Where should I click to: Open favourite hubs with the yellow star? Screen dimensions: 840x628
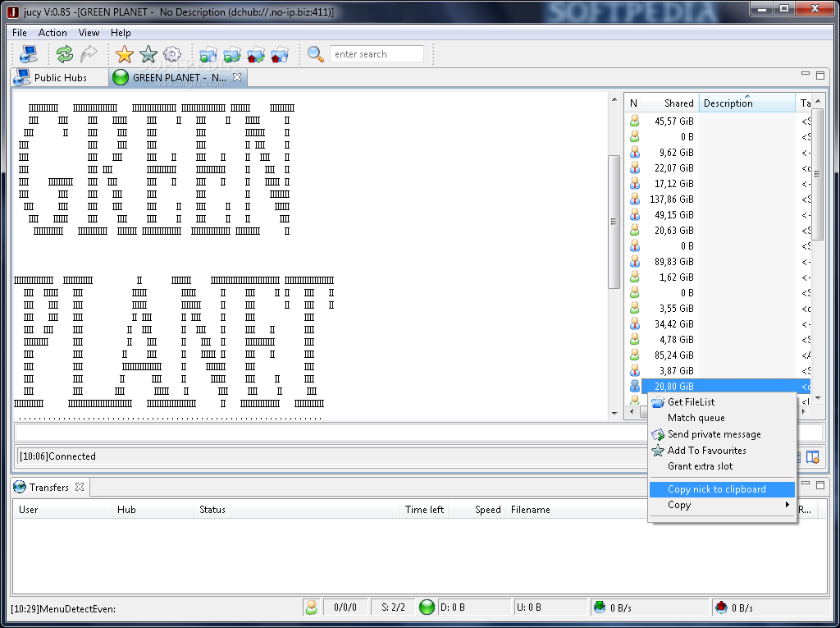[125, 54]
